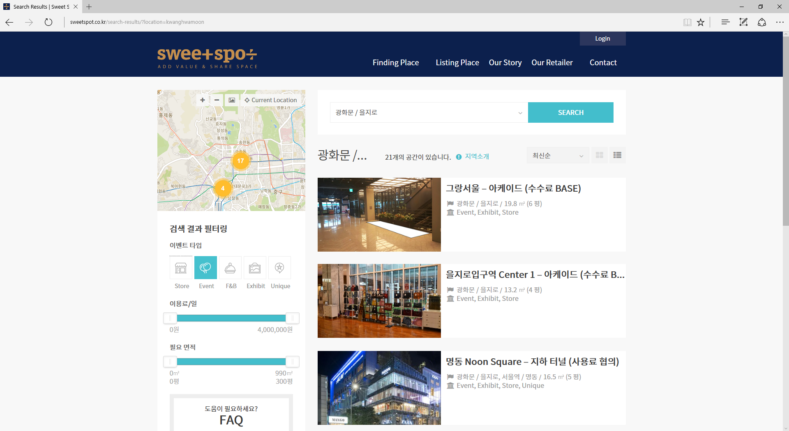Expand the 최신순 sort dropdown
The image size is (789, 431).
(557, 155)
